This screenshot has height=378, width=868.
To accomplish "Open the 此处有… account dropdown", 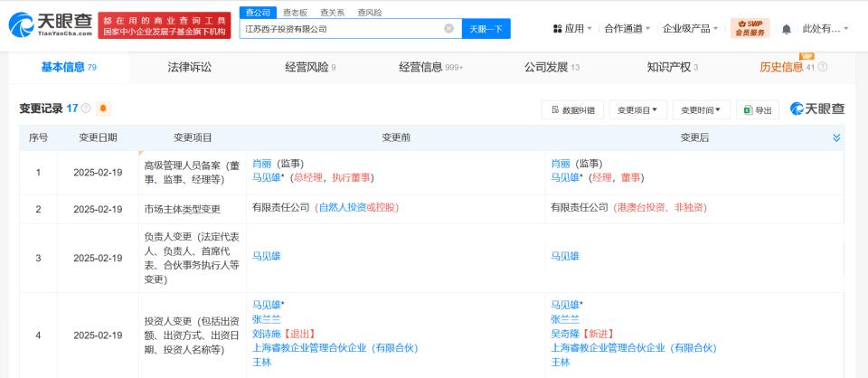I will 826,29.
